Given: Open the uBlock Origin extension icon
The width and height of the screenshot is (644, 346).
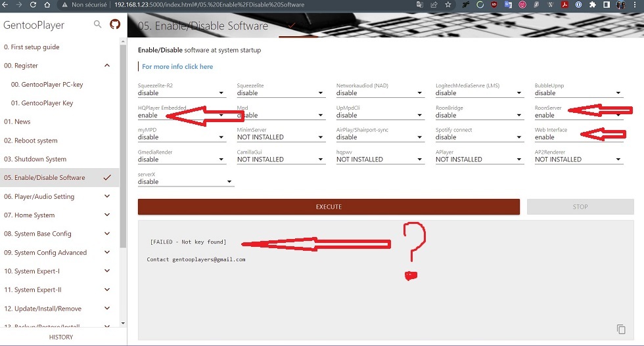Looking at the screenshot, I should click(x=494, y=5).
